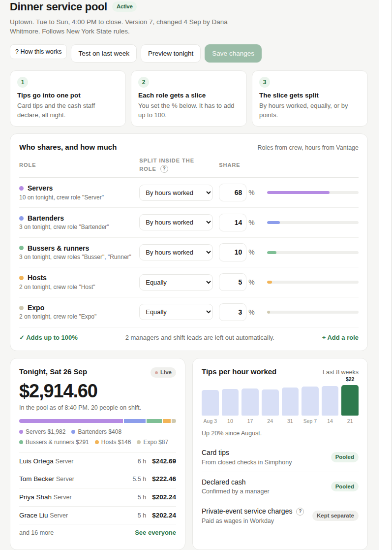Click Expo share percentage field

233,312
